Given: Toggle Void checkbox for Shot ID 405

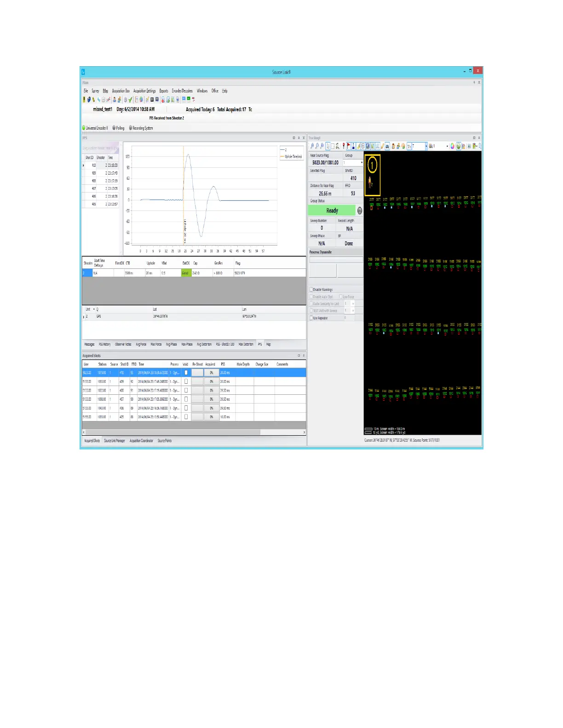Looking at the screenshot, I should pos(186,416).
